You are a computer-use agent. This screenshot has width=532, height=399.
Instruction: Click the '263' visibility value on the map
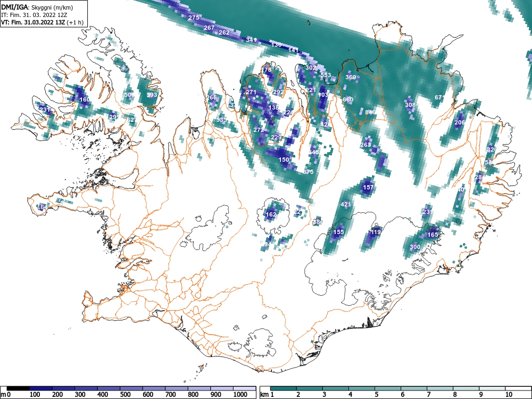click(x=365, y=145)
